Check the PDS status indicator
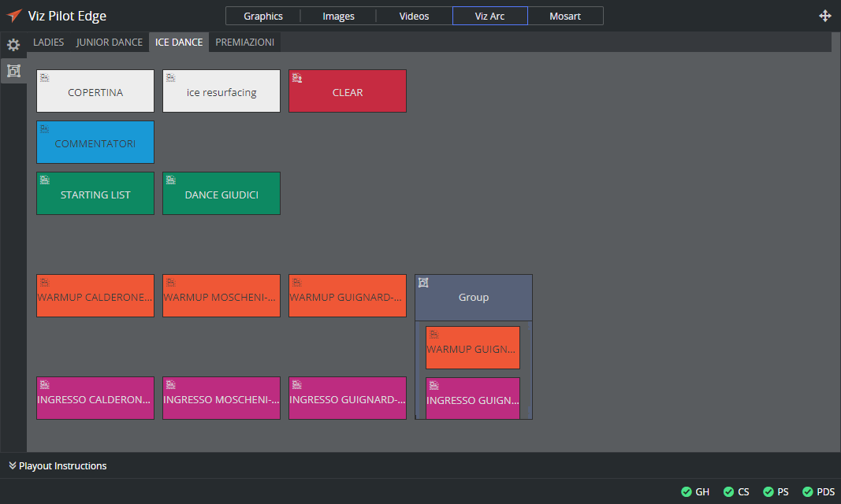Image resolution: width=841 pixels, height=504 pixels. point(818,491)
